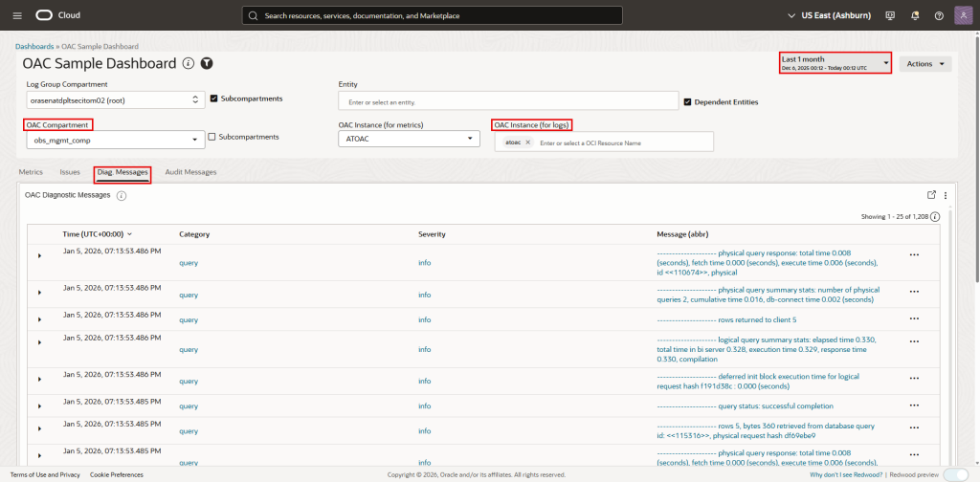Switch to the Audit Messages tab
This screenshot has height=482, width=980.
(190, 172)
